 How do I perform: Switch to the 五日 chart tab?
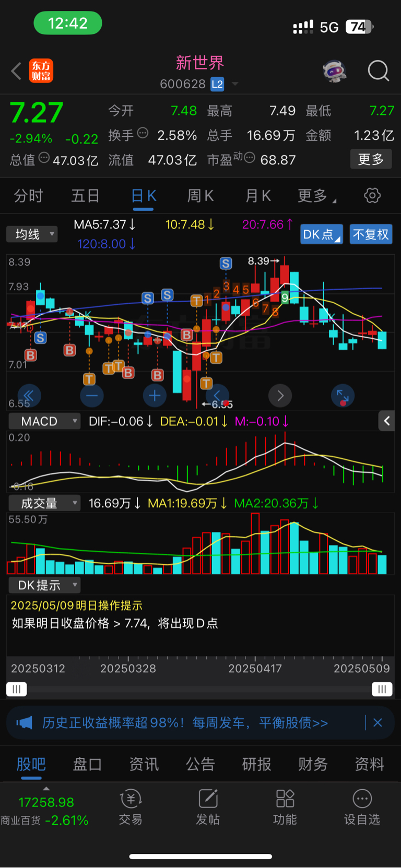pos(85,196)
